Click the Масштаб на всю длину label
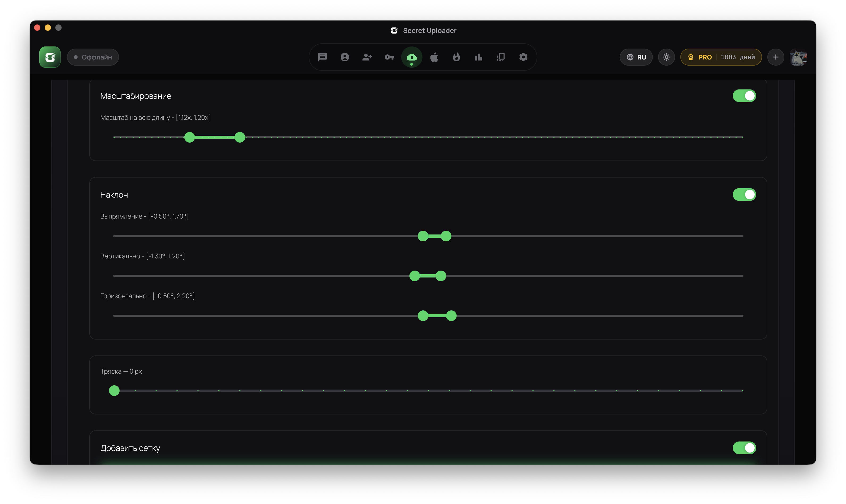The image size is (846, 504). 156,118
